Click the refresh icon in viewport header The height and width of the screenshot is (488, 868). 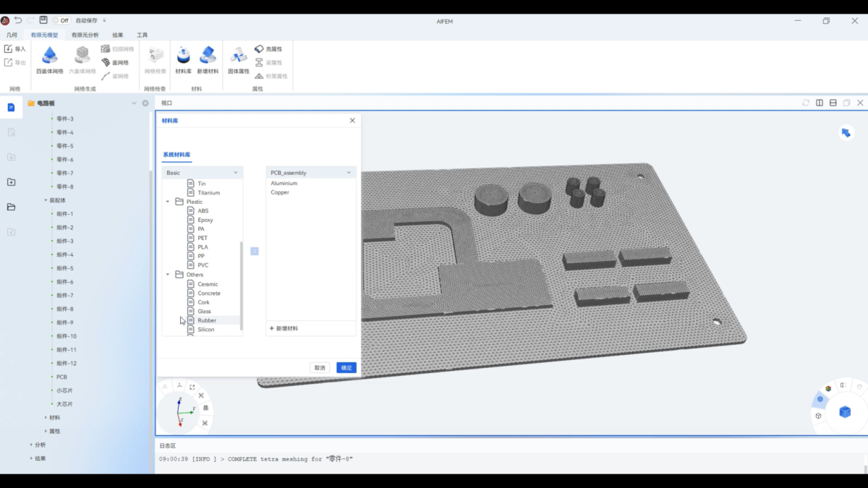coord(806,103)
